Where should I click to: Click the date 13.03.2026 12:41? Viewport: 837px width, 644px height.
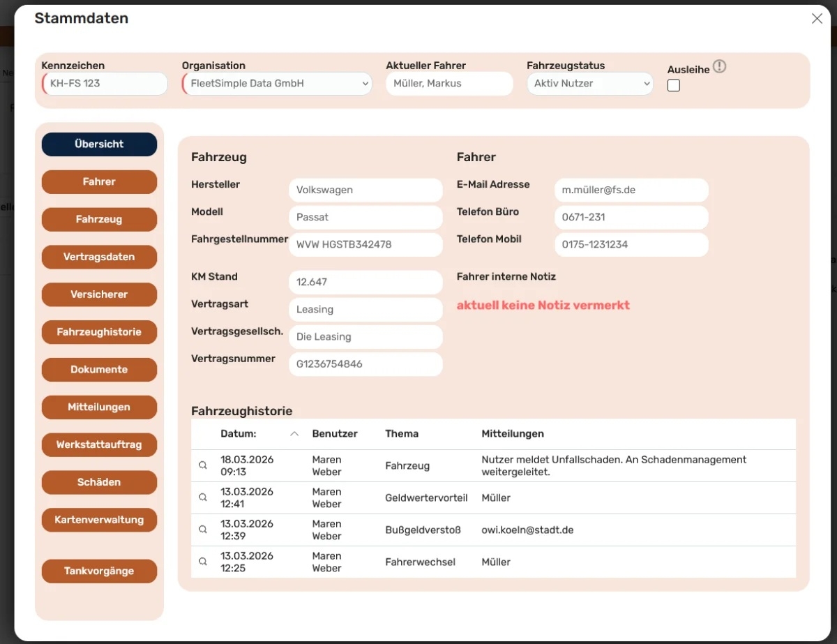(x=247, y=497)
